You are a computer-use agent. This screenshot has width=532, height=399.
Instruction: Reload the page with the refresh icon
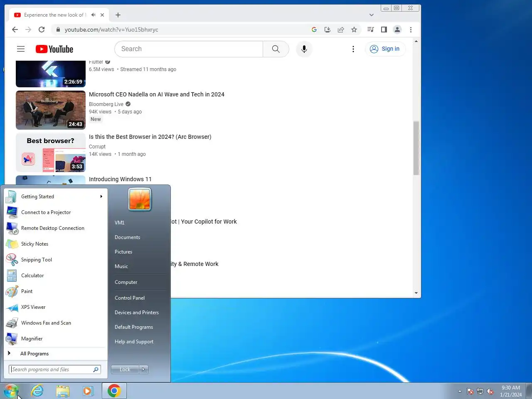[42, 30]
